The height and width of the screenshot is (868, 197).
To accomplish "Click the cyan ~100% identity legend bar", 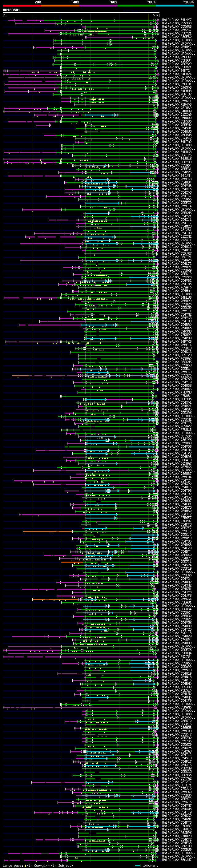I will click(175, 6).
